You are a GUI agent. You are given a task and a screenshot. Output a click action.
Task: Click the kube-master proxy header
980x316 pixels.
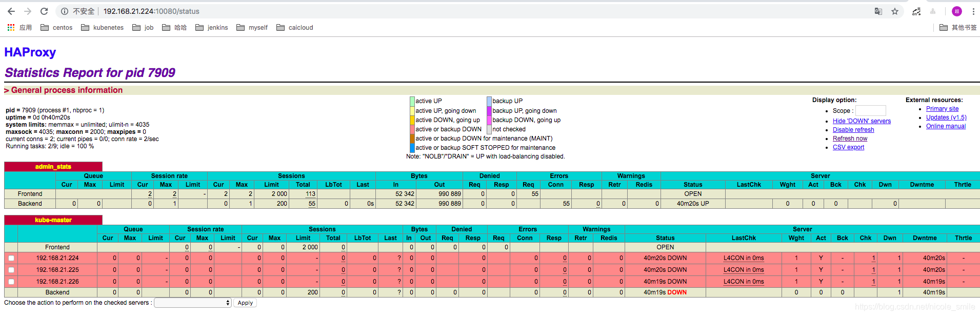pyautogui.click(x=53, y=220)
